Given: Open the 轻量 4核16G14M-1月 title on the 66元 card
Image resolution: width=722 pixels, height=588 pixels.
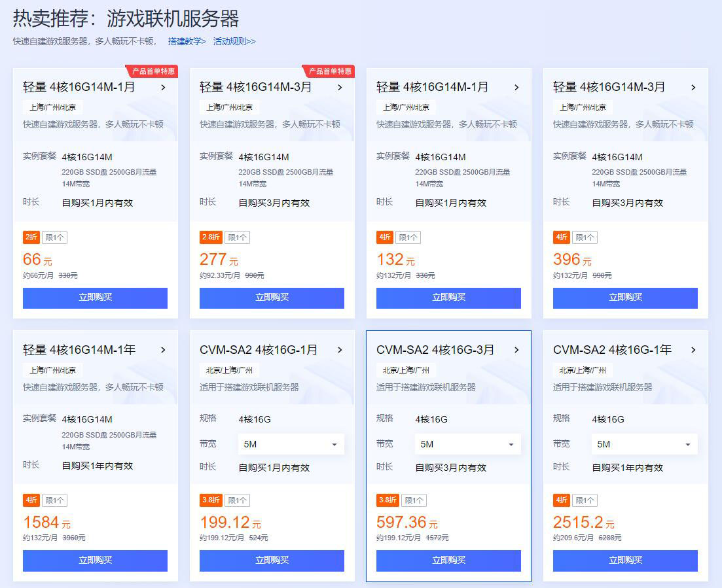Looking at the screenshot, I should click(79, 87).
